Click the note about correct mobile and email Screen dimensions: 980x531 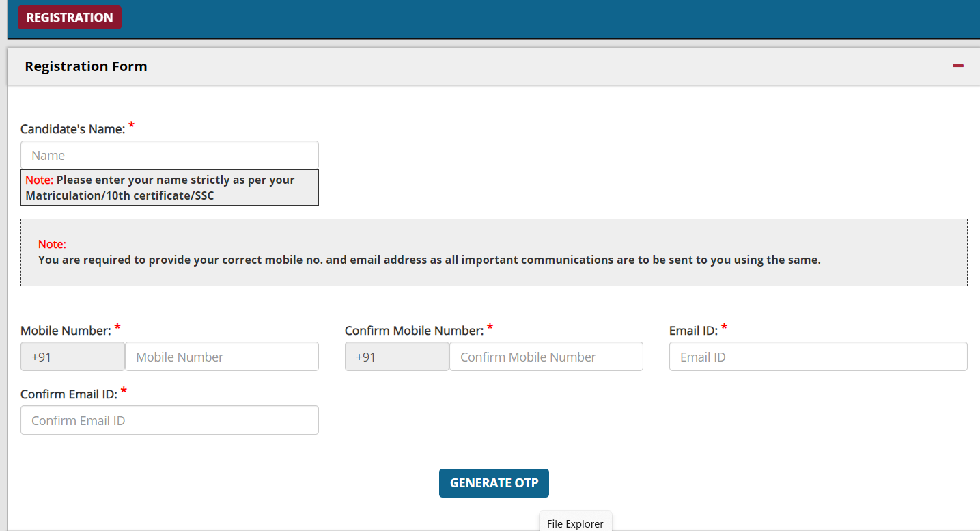coord(429,260)
